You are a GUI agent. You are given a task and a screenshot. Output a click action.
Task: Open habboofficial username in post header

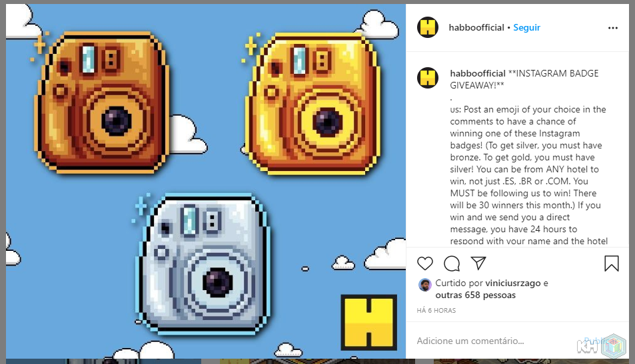coord(476,27)
